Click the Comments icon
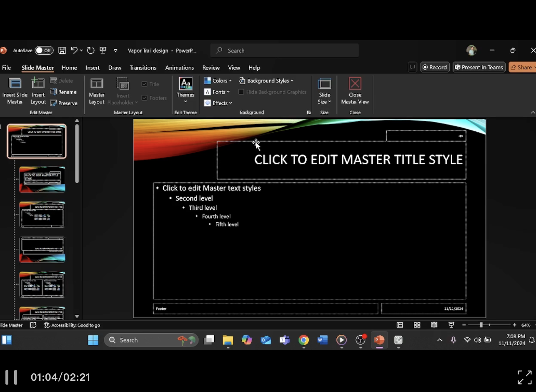Viewport: 536px width, 392px height. [412, 67]
